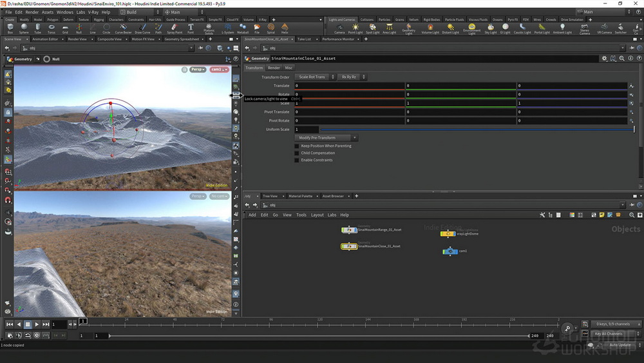Check Keep Position When Parenting

click(297, 146)
